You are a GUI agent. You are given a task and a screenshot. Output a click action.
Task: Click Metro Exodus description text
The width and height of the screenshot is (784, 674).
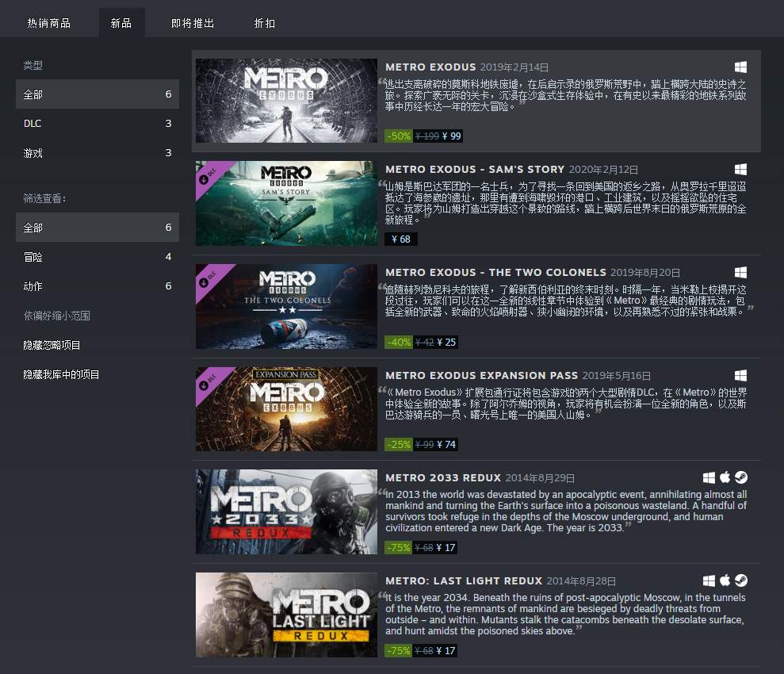pos(565,95)
